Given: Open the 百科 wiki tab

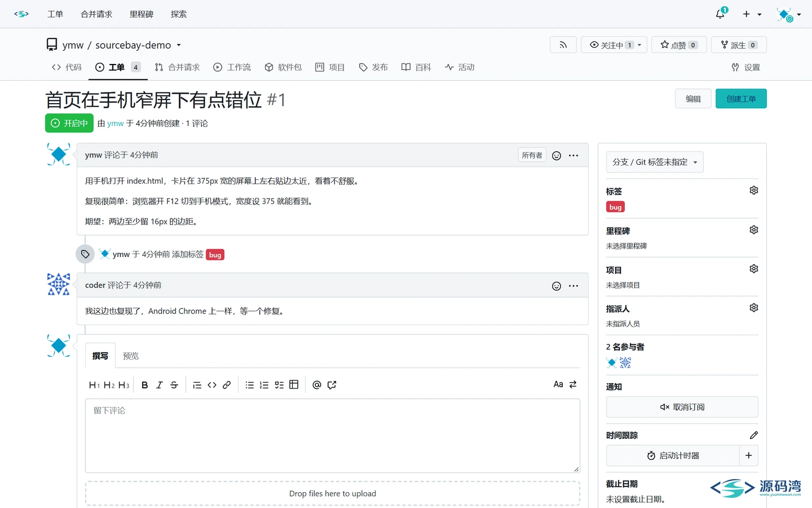Looking at the screenshot, I should [416, 67].
